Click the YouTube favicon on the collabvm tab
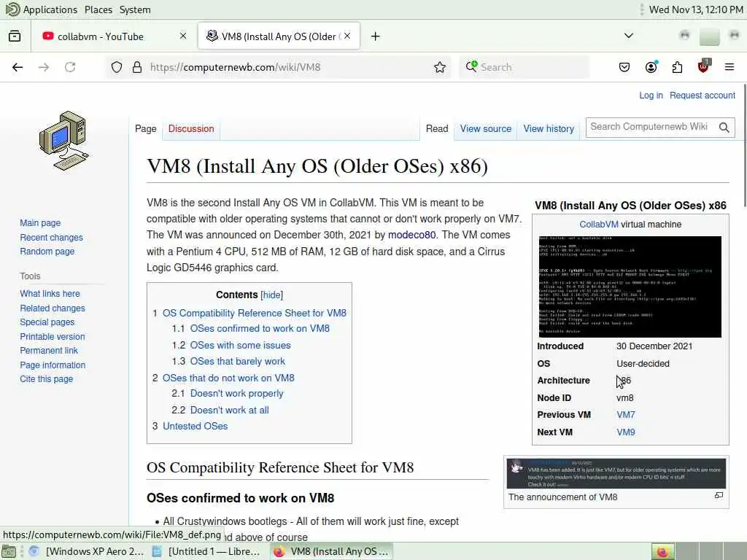 pos(48,36)
